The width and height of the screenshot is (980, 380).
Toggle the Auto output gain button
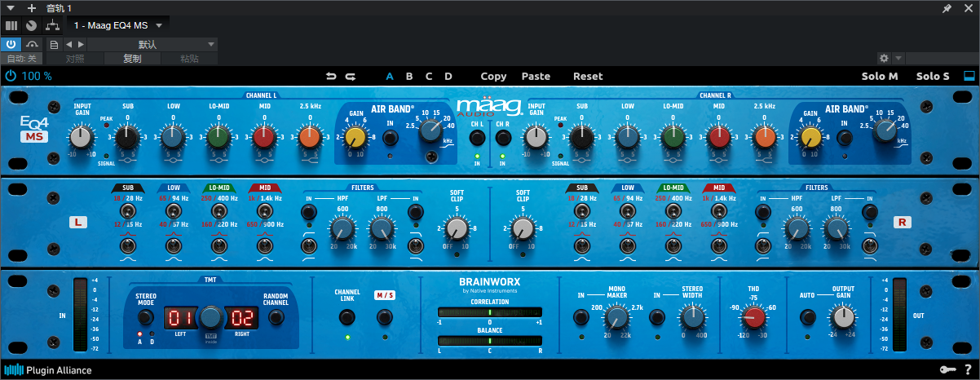pyautogui.click(x=807, y=317)
